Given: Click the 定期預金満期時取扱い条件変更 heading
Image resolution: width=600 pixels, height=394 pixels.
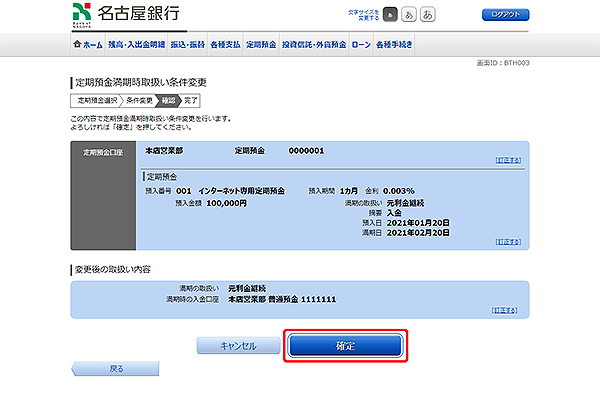Looking at the screenshot, I should [141, 82].
